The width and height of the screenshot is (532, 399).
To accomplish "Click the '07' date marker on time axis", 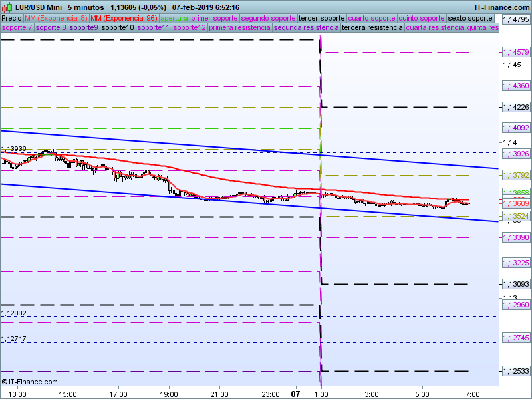I will (x=296, y=394).
